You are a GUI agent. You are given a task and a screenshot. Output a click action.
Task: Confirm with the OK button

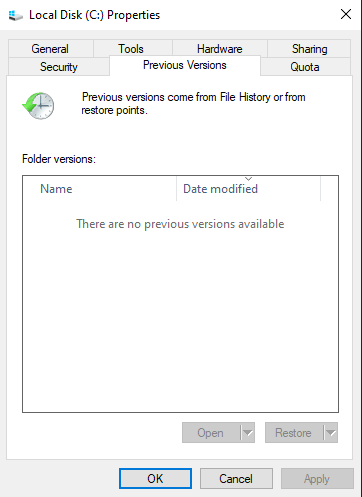pos(155,479)
